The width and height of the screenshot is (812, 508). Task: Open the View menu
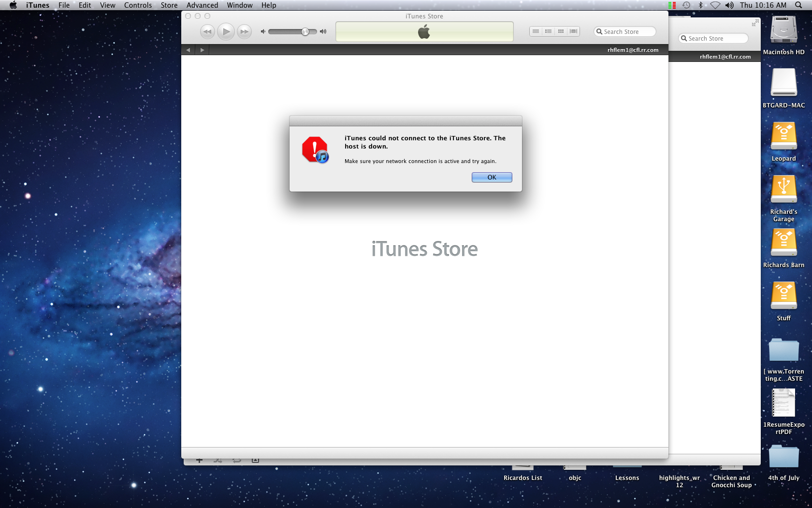[107, 5]
